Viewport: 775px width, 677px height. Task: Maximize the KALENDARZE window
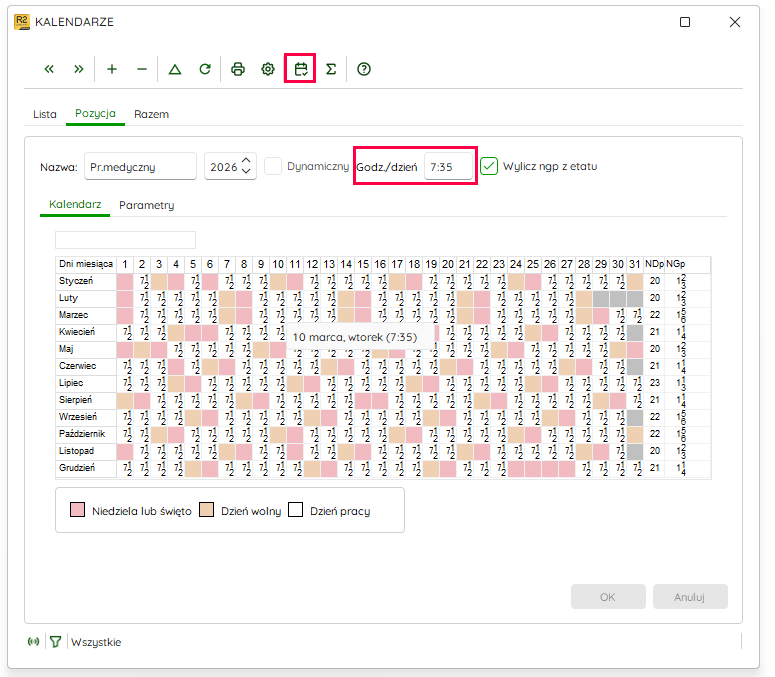point(685,22)
